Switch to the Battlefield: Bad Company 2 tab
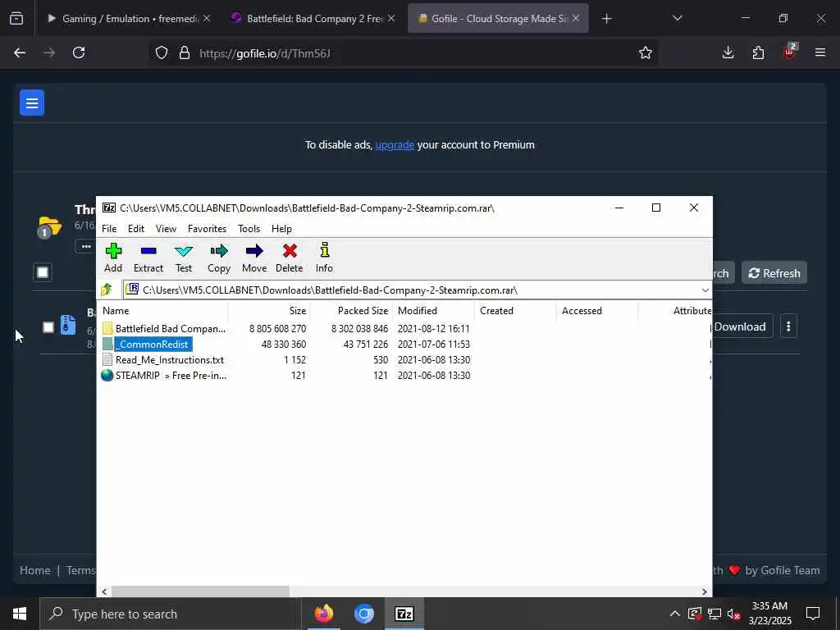 [x=313, y=19]
